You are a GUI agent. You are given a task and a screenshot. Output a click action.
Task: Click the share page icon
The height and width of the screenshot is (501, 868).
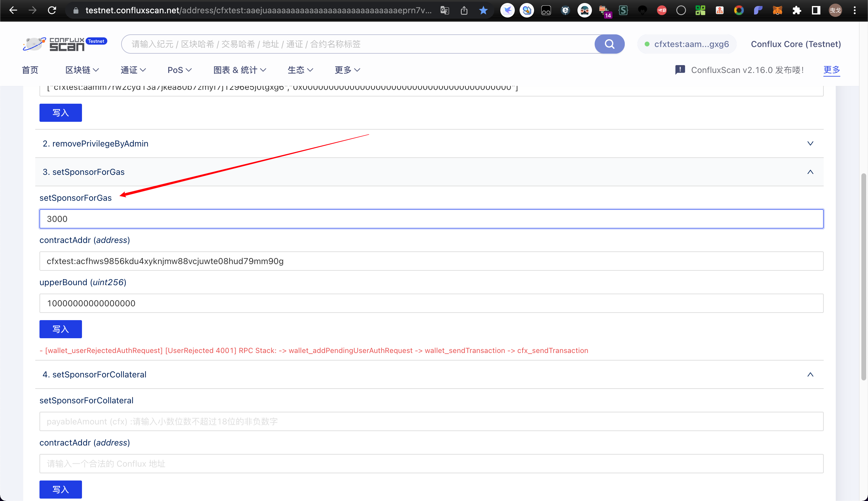pyautogui.click(x=464, y=10)
